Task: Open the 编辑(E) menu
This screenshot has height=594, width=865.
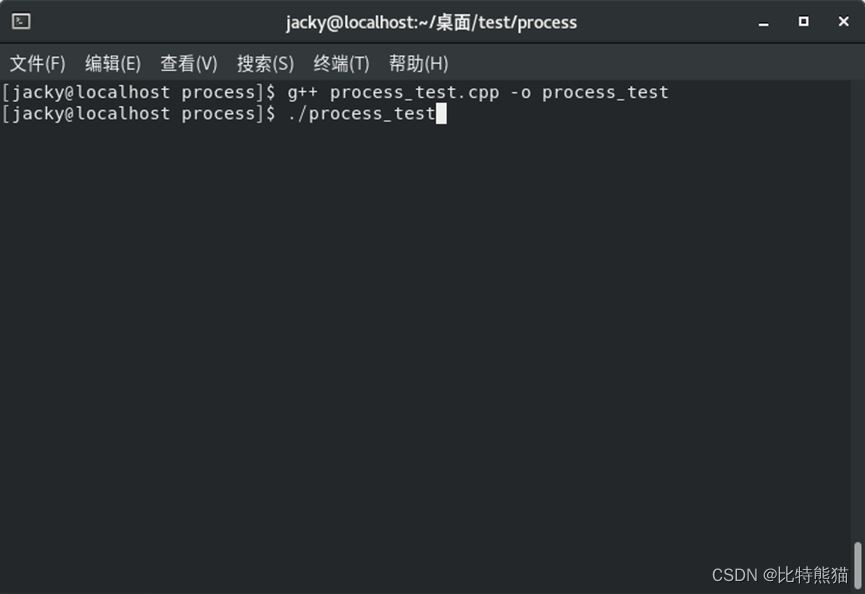Action: pyautogui.click(x=113, y=64)
